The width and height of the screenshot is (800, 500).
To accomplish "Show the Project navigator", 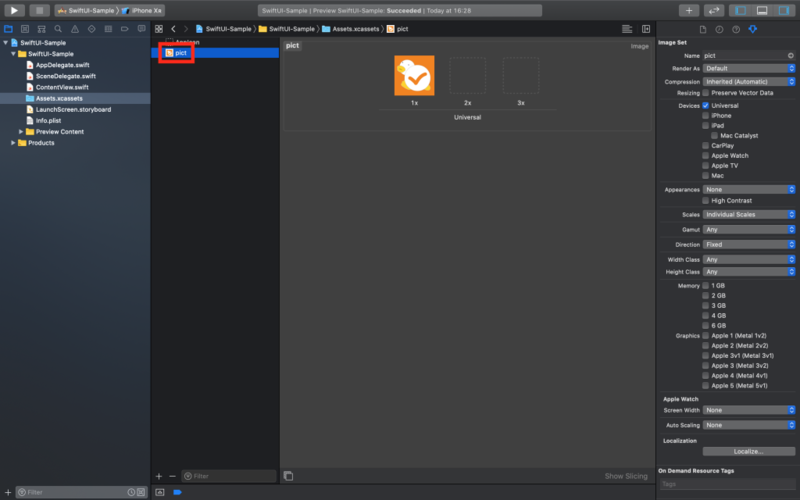I will tap(8, 29).
